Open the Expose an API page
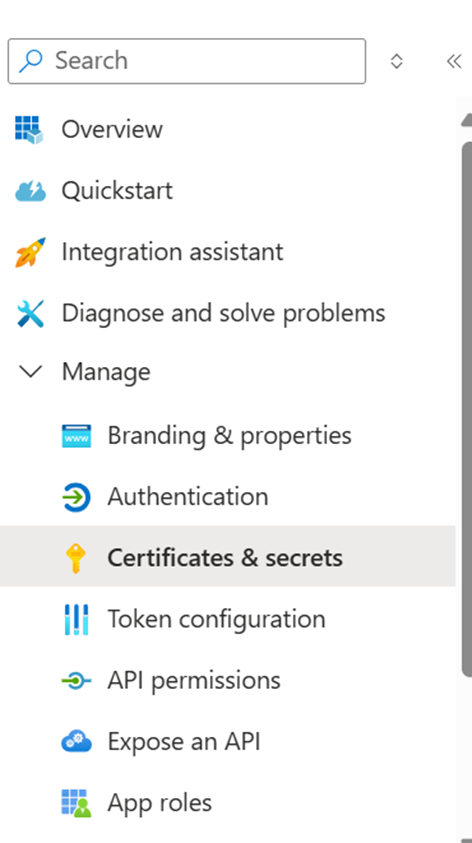472x843 pixels. click(227, 742)
